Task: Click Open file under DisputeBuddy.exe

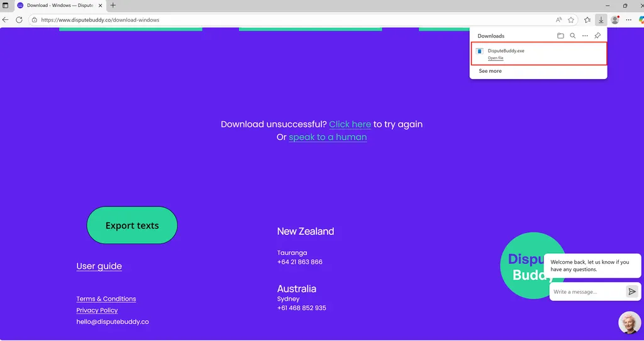Action: [x=496, y=58]
